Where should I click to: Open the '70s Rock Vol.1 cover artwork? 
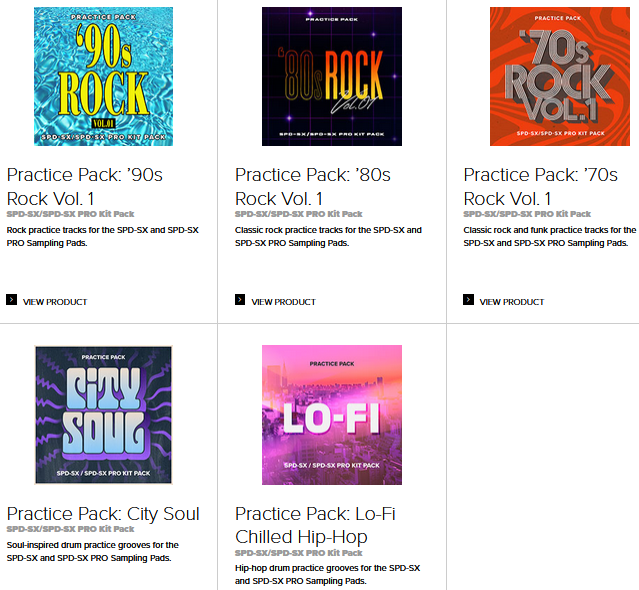coord(560,76)
